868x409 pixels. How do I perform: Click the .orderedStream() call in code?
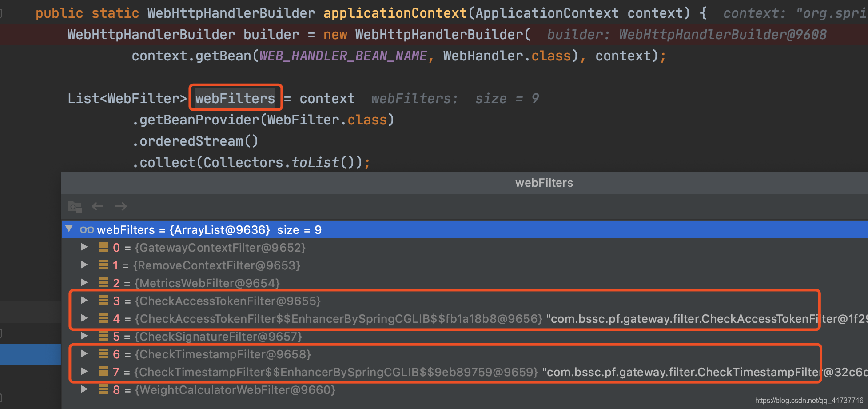[x=195, y=141]
